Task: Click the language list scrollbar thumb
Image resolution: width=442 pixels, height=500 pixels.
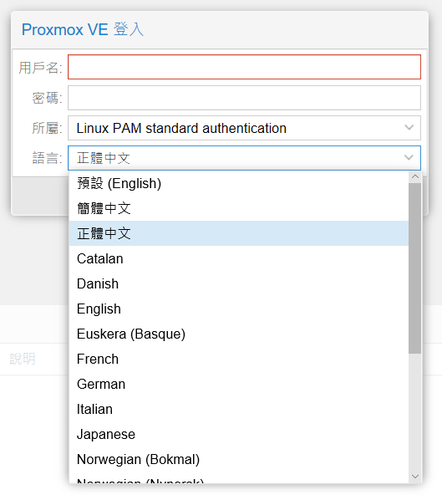Action: click(x=415, y=268)
